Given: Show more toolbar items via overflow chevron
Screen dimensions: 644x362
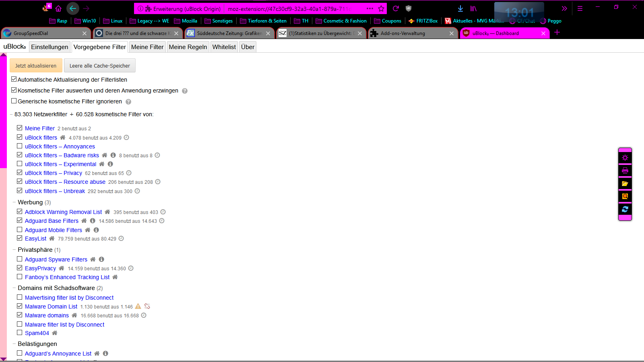Looking at the screenshot, I should 564,8.
